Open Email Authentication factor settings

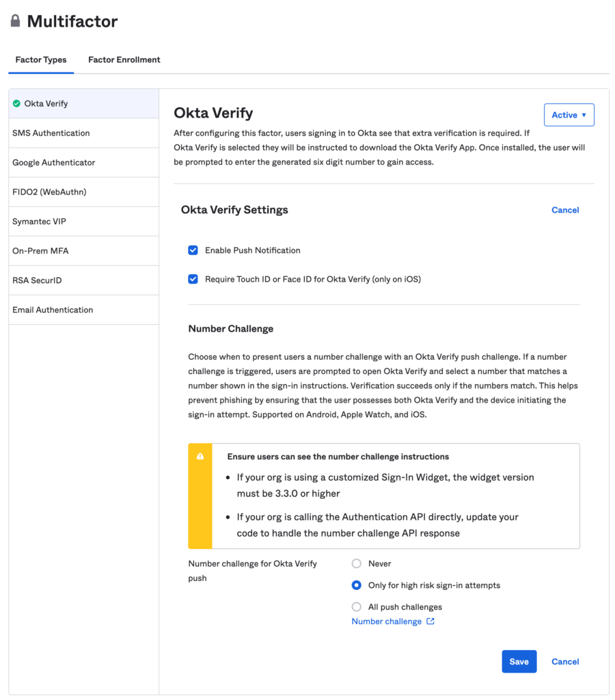[x=53, y=310]
